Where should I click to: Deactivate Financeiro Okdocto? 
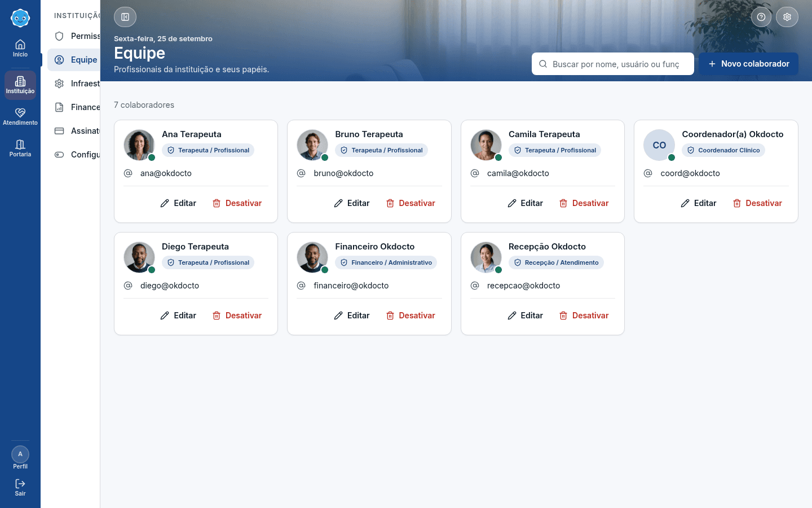(x=411, y=316)
